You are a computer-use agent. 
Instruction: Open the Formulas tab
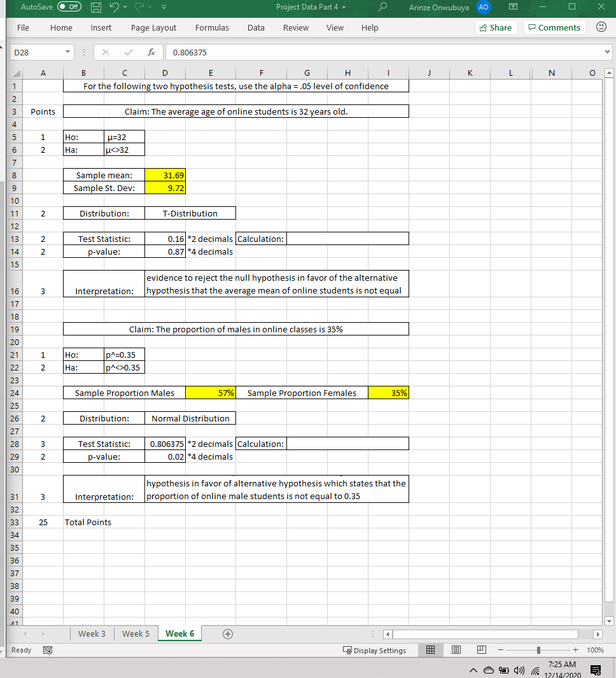point(212,27)
